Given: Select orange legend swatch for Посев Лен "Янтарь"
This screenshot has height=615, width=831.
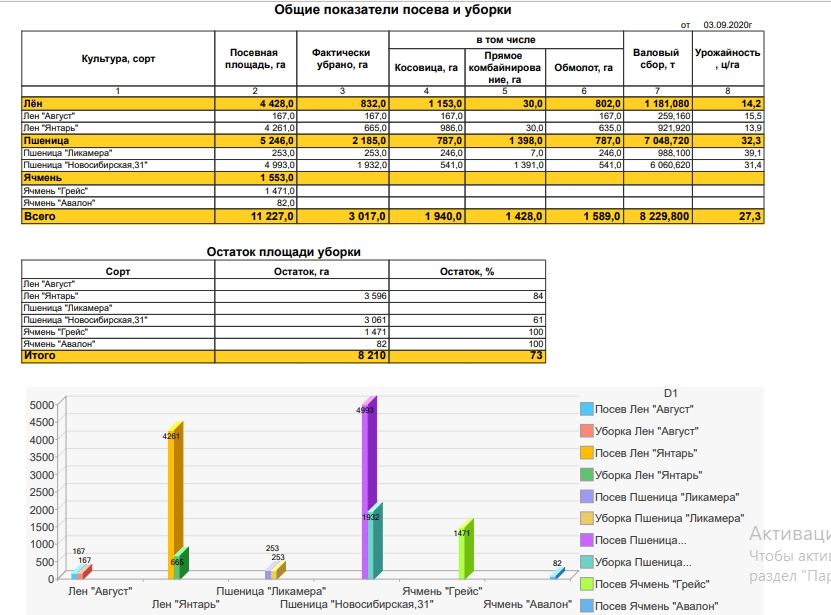Looking at the screenshot, I should [587, 453].
